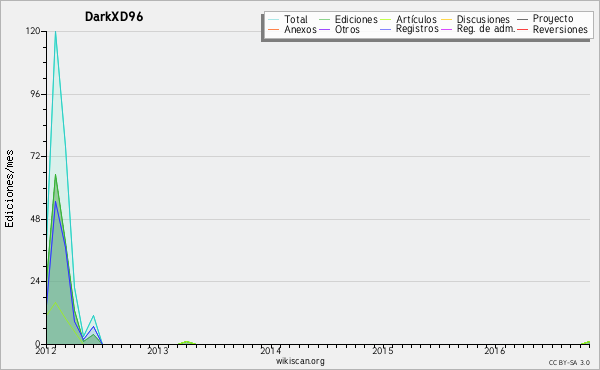Click the 96 y-axis value
Image resolution: width=600 pixels, height=370 pixels.
(35, 94)
